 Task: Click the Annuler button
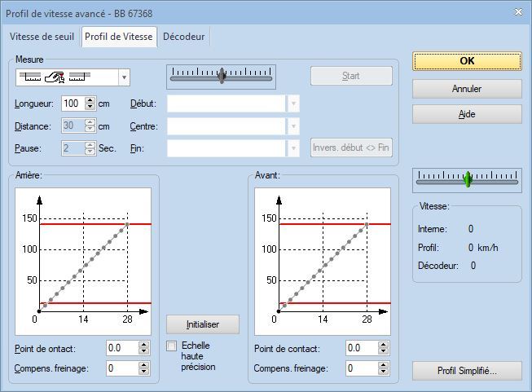pos(467,88)
